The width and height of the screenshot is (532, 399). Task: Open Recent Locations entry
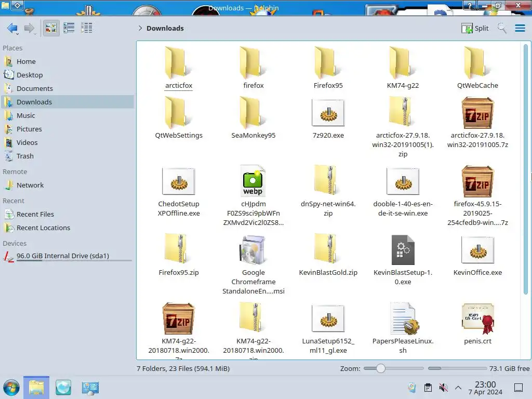[67, 228]
